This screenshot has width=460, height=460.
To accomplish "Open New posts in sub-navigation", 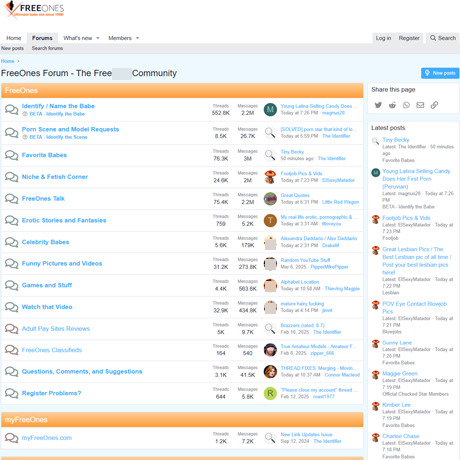I will 12,48.
